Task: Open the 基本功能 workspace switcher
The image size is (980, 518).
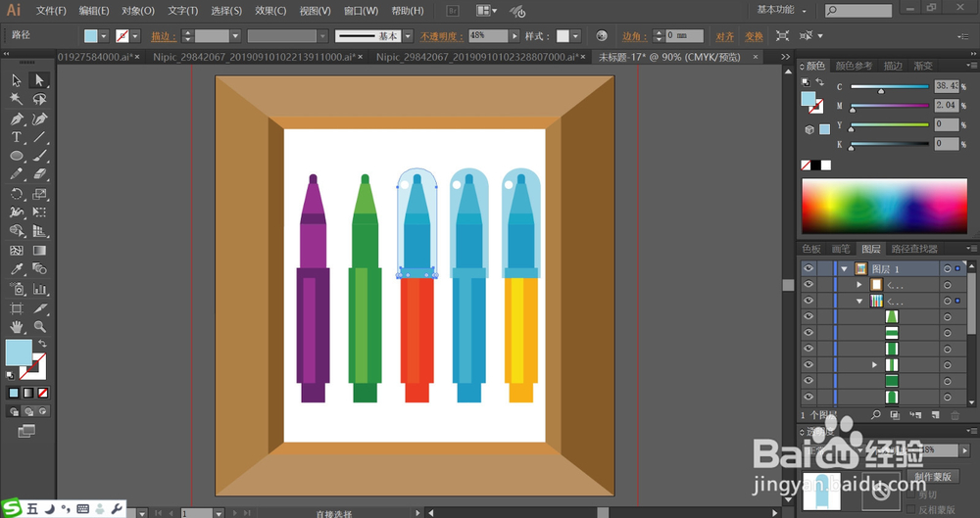Action: point(781,10)
